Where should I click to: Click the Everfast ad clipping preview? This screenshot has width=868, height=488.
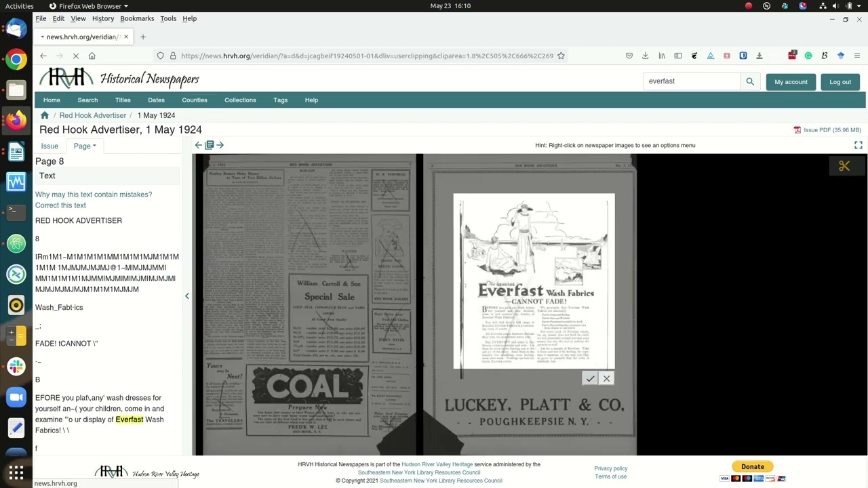(x=534, y=281)
